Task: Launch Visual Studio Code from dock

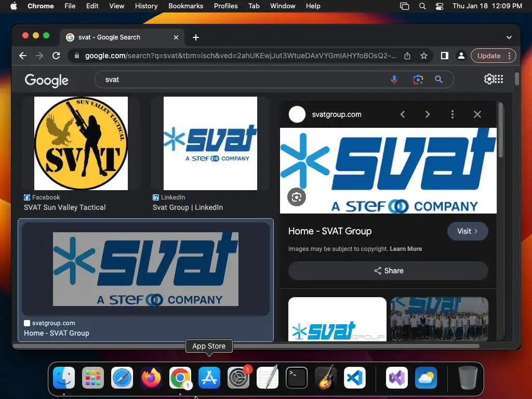Action: (x=354, y=378)
